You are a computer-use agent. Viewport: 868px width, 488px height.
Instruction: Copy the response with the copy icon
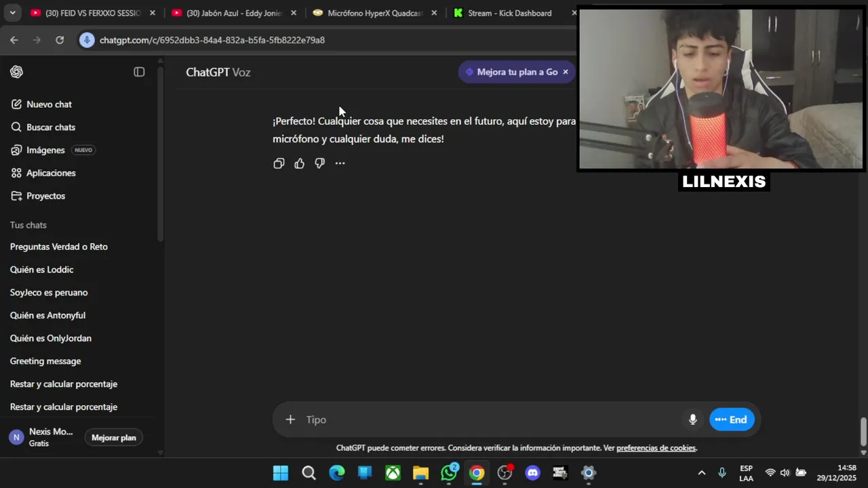(279, 163)
